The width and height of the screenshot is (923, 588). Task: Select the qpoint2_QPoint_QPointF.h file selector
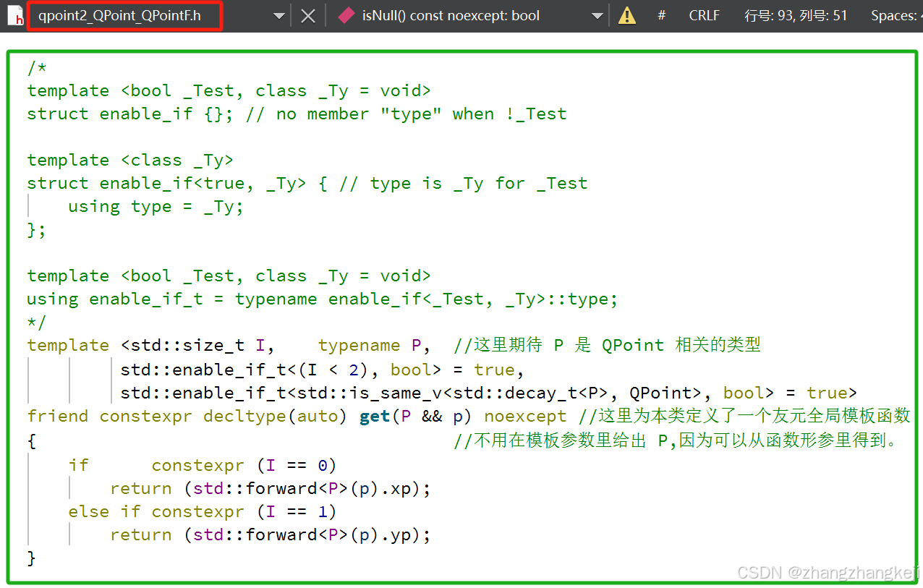124,15
